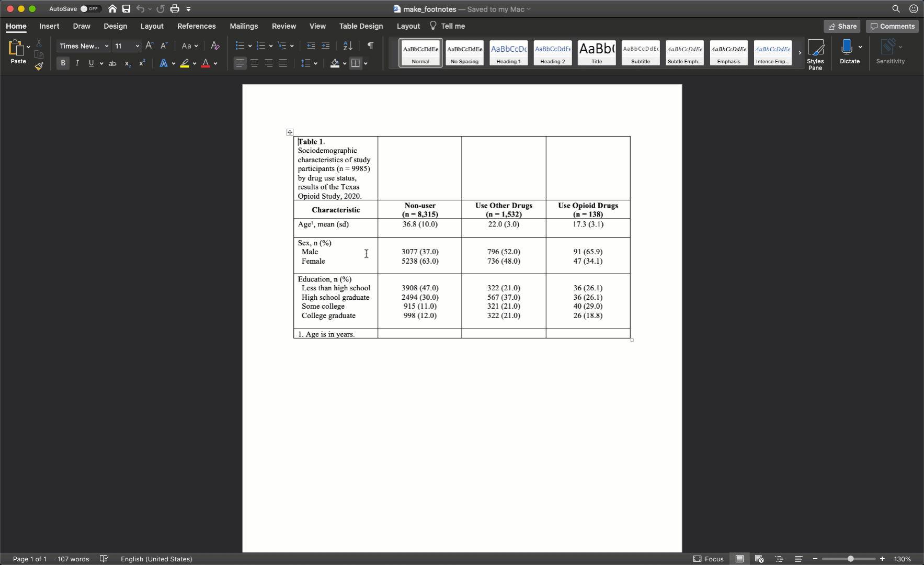Adjust the zoom slider
The height and width of the screenshot is (565, 924).
(850, 559)
